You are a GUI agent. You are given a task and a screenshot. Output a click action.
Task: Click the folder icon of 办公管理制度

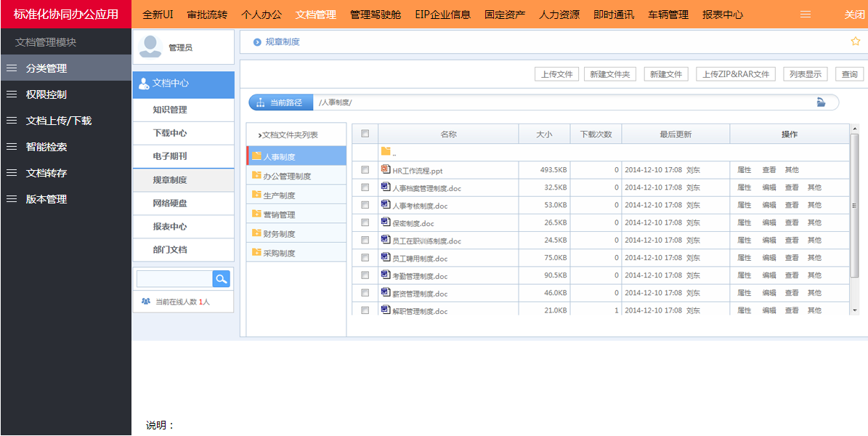[256, 175]
